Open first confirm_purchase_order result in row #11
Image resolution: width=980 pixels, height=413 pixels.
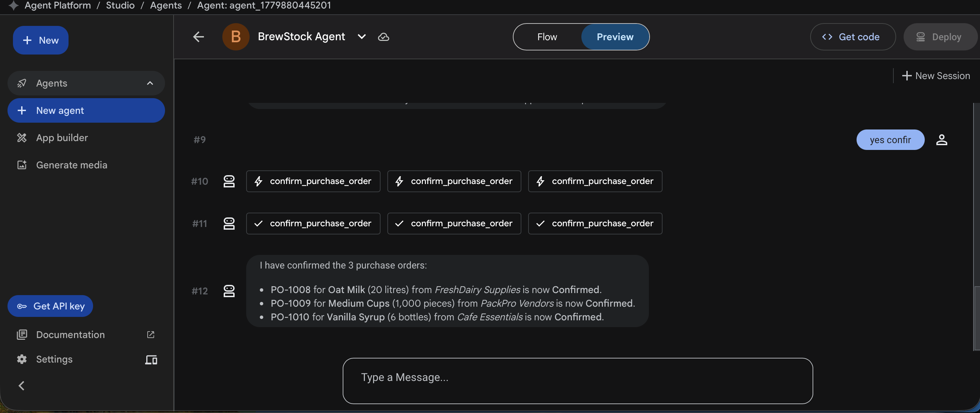tap(313, 224)
